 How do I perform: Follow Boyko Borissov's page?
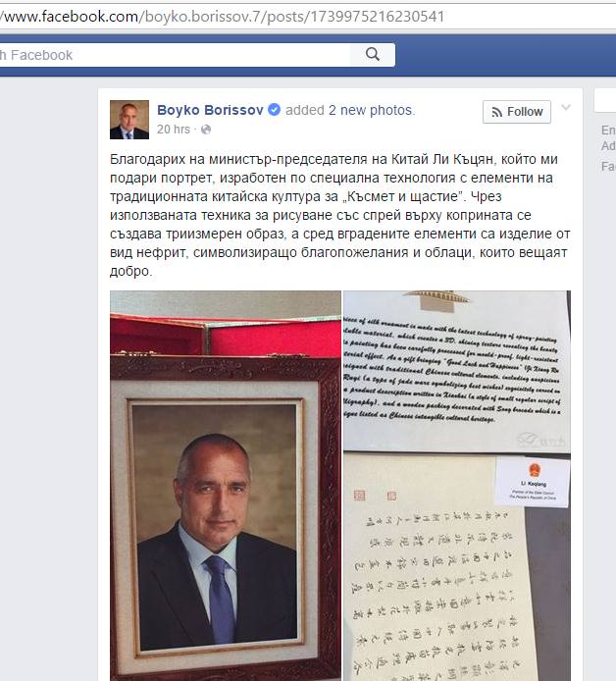(517, 112)
